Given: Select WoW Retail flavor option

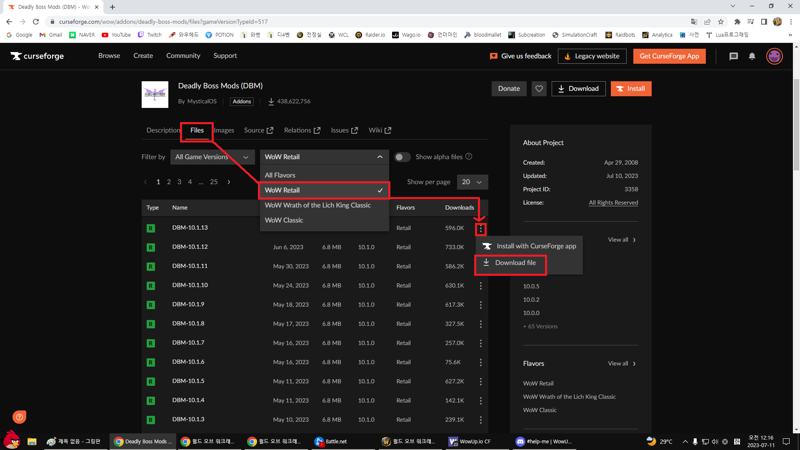Looking at the screenshot, I should tap(324, 190).
